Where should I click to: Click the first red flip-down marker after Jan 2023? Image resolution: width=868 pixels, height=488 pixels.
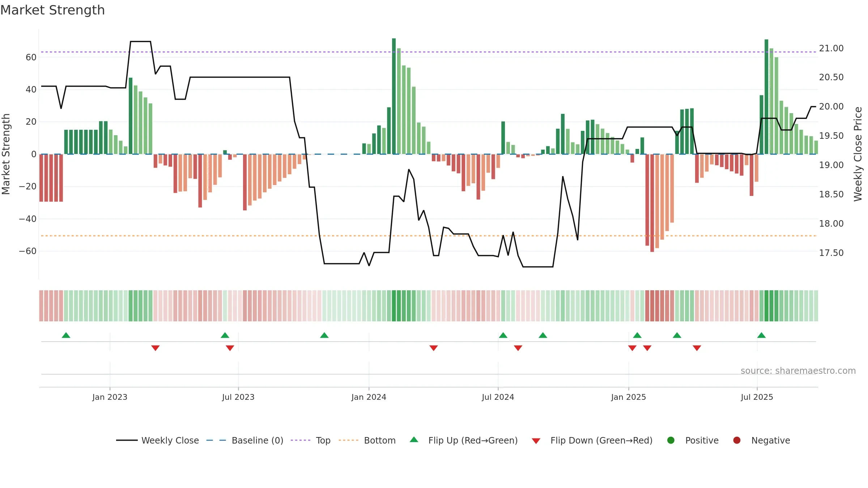point(156,348)
